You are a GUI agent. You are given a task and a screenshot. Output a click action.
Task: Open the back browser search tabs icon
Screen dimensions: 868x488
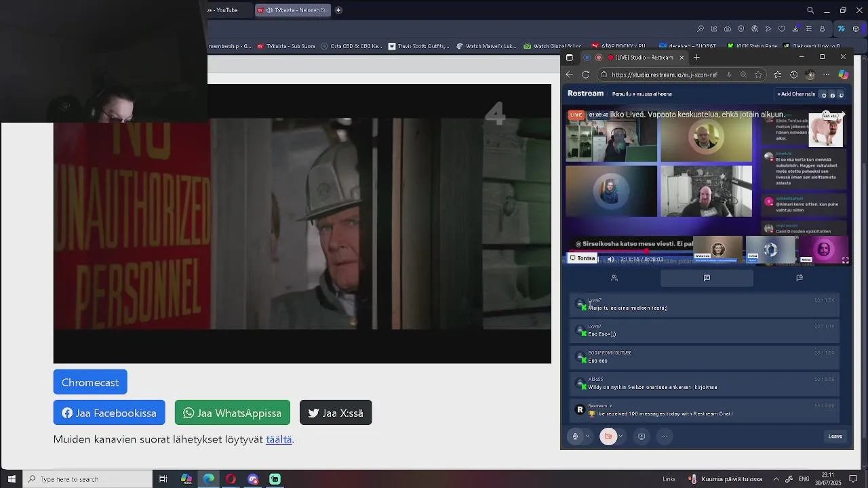810,10
